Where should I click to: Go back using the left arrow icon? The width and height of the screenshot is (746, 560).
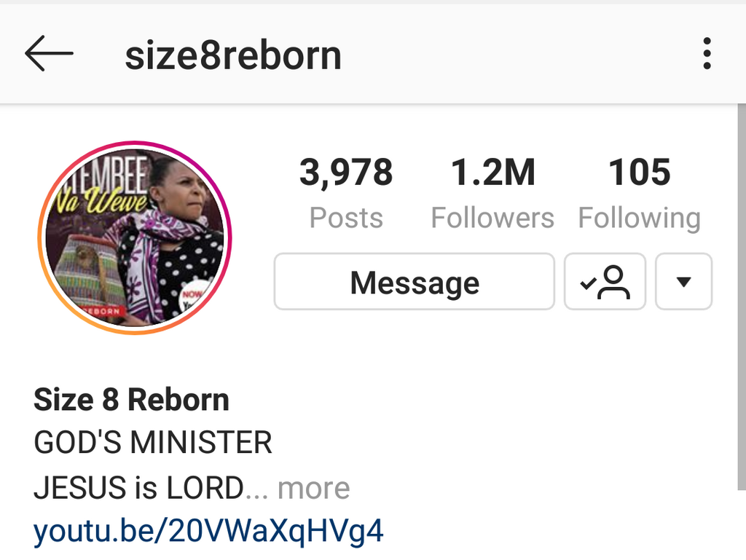point(49,53)
